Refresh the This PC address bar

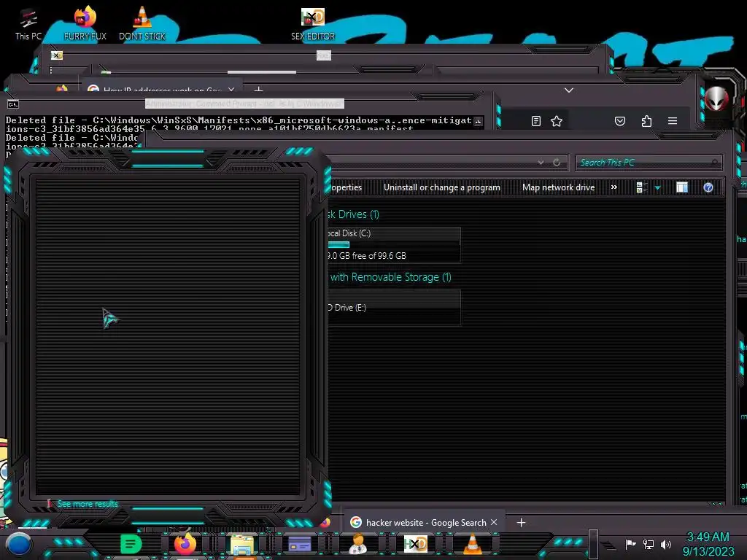[x=557, y=163]
